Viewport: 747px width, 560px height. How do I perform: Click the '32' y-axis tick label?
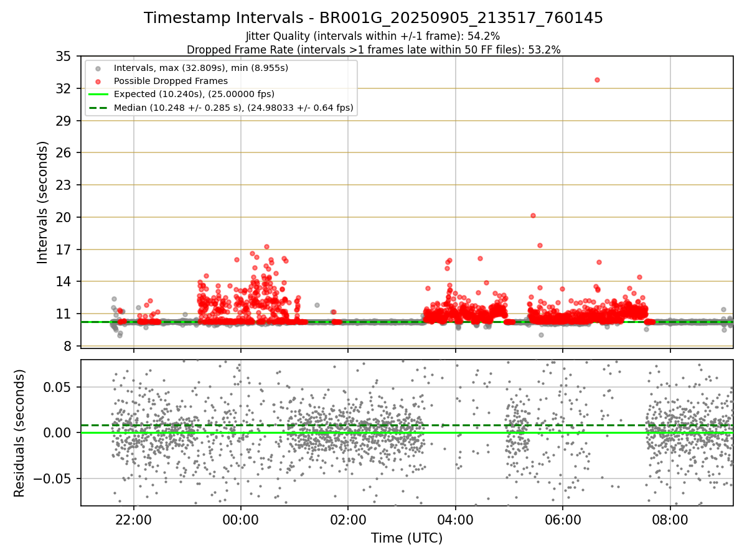[x=63, y=88]
